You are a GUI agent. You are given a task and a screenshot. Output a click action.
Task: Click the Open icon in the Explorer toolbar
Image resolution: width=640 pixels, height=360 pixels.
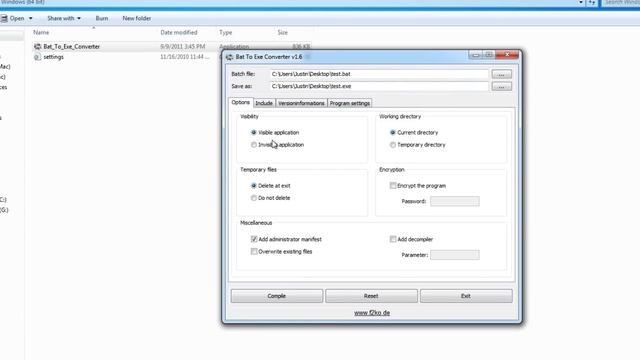pos(4,18)
